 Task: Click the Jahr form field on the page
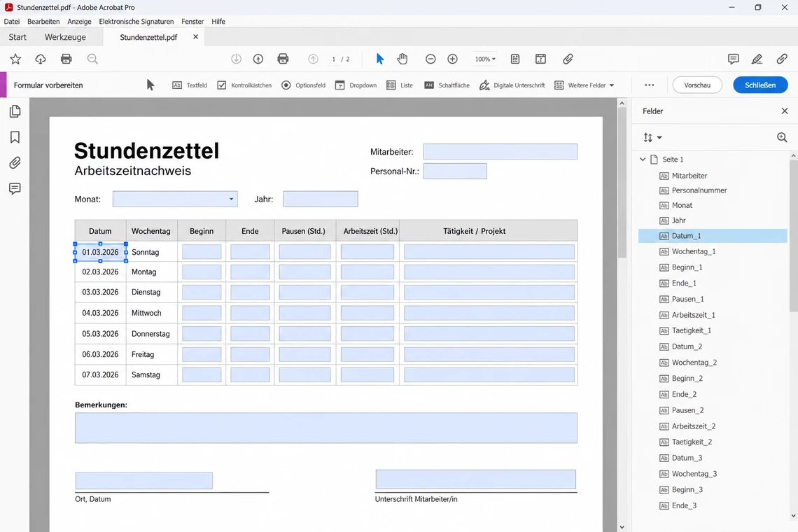pos(321,199)
